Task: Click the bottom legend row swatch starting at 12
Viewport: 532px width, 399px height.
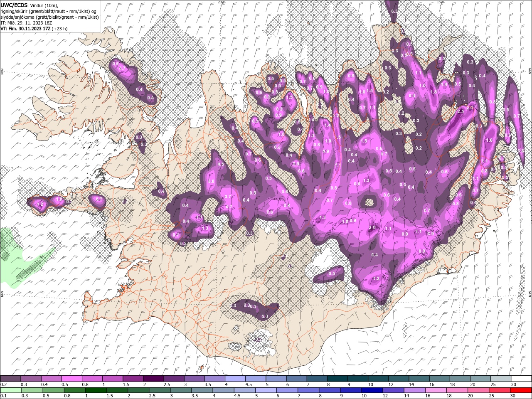Action: [393, 390]
